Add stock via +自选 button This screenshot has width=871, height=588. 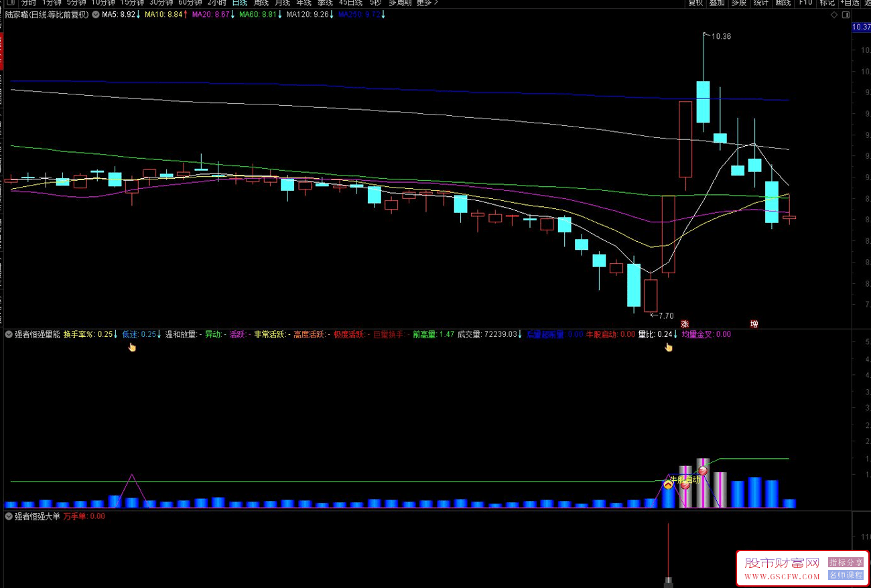(850, 3)
